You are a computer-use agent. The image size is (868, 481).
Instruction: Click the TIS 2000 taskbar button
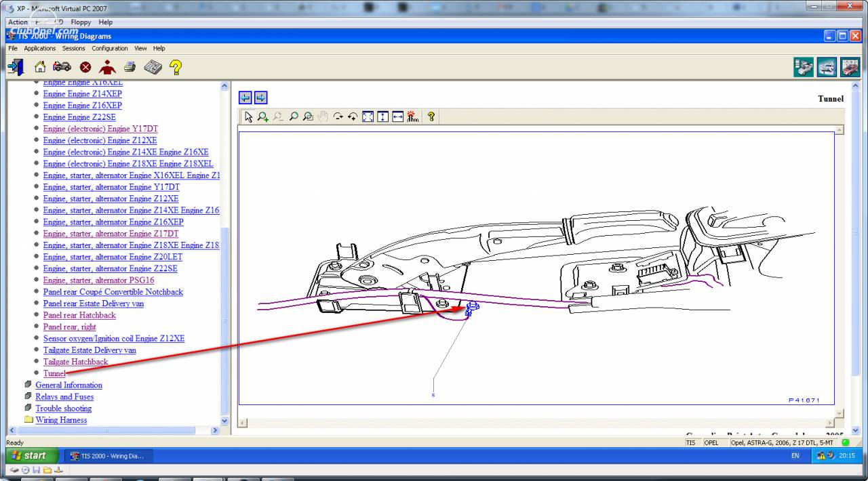tap(109, 456)
